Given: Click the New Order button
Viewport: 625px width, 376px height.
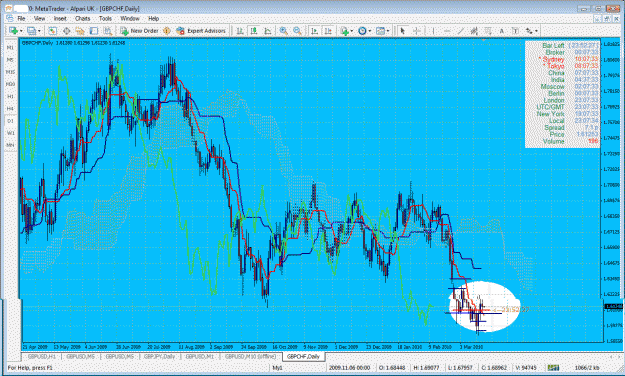Looking at the screenshot, I should (139, 31).
